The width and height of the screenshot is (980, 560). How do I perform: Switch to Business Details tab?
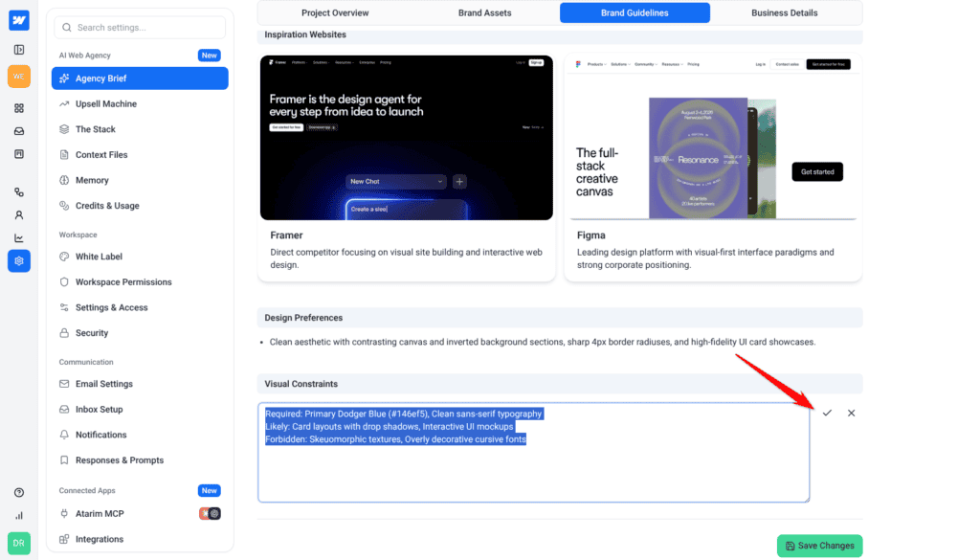[785, 12]
